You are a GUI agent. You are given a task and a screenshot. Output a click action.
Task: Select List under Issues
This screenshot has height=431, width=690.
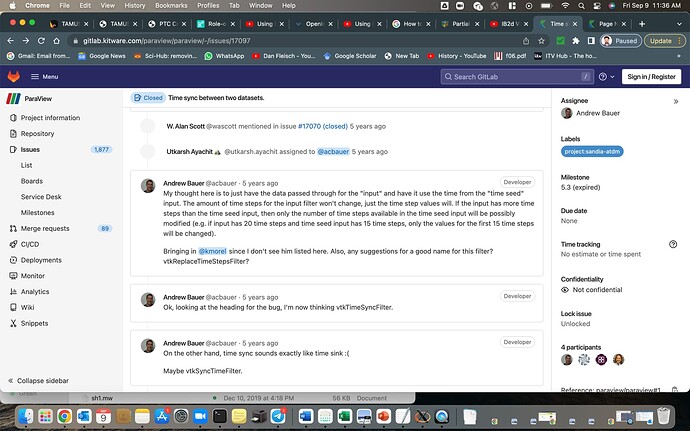click(x=26, y=166)
